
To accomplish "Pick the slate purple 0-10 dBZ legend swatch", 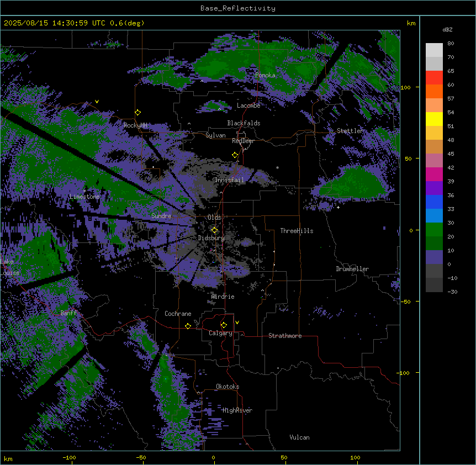I will [434, 257].
